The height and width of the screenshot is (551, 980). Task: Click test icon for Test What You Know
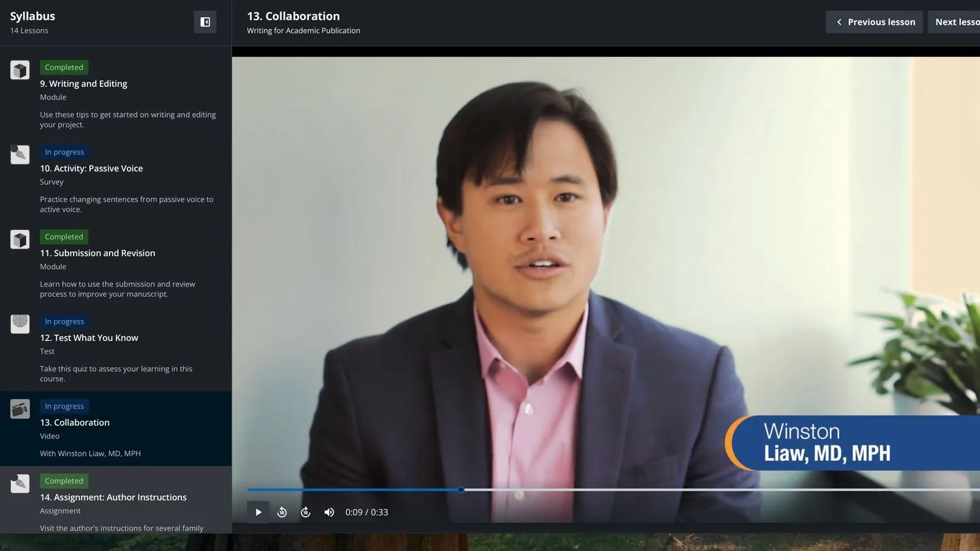pos(20,324)
